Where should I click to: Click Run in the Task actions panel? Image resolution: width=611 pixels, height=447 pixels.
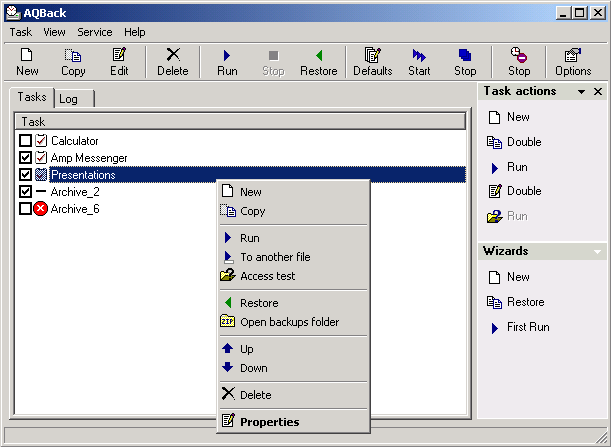[508, 167]
